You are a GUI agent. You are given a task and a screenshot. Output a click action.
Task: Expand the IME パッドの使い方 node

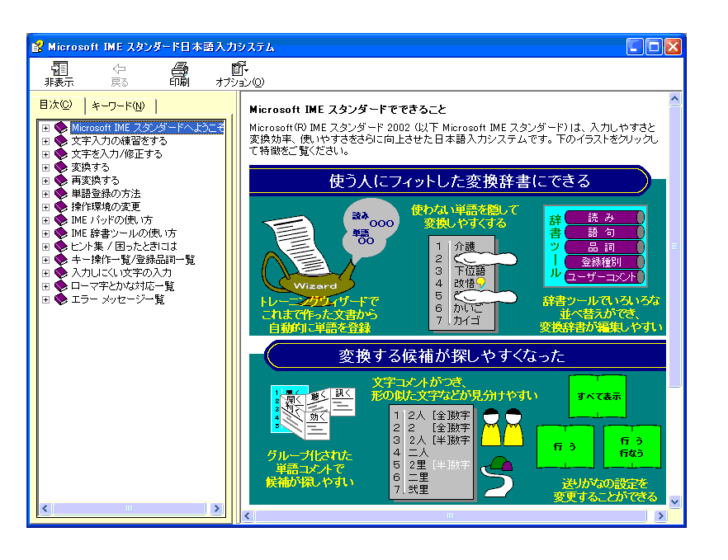tap(45, 220)
